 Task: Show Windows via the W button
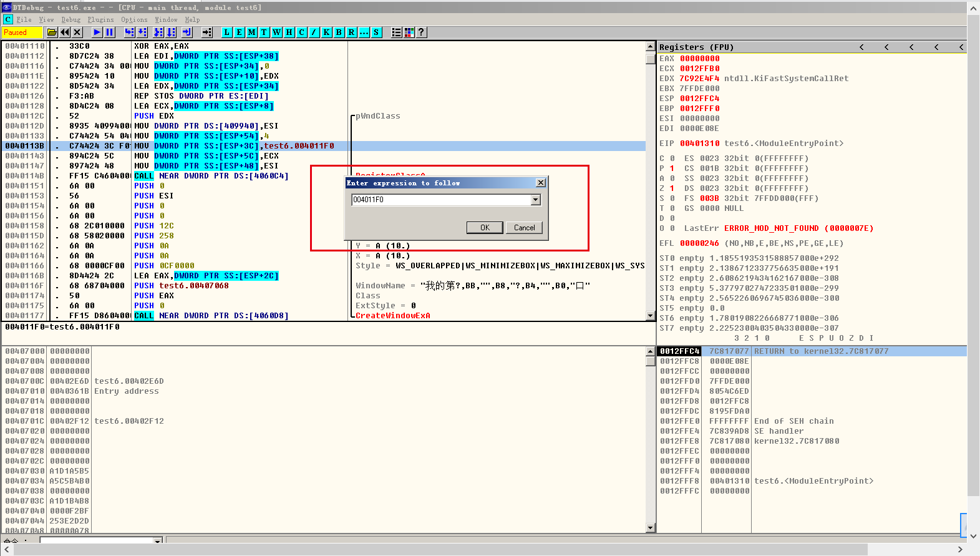277,32
